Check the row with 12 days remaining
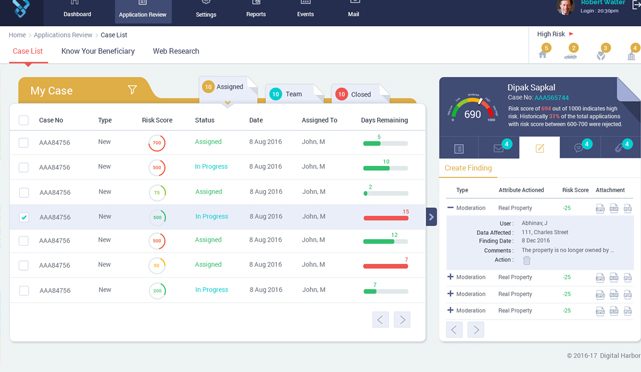Image resolution: width=641 pixels, height=372 pixels. (x=24, y=241)
